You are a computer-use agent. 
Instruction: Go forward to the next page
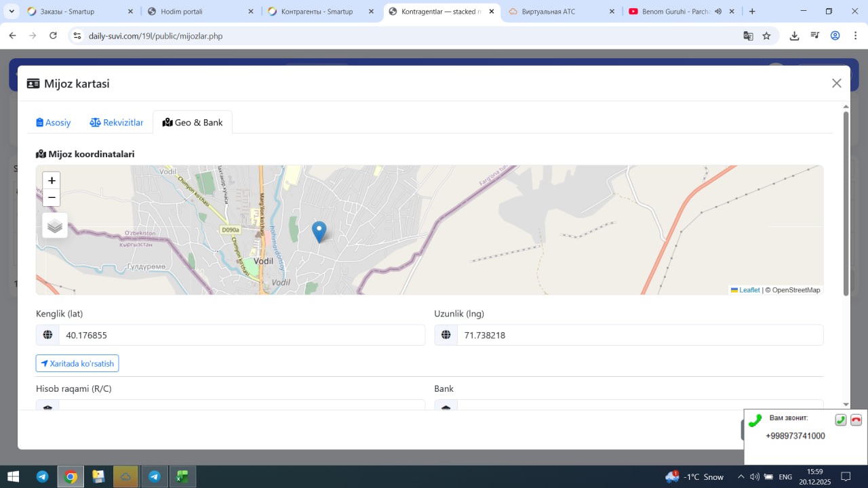coord(33,36)
